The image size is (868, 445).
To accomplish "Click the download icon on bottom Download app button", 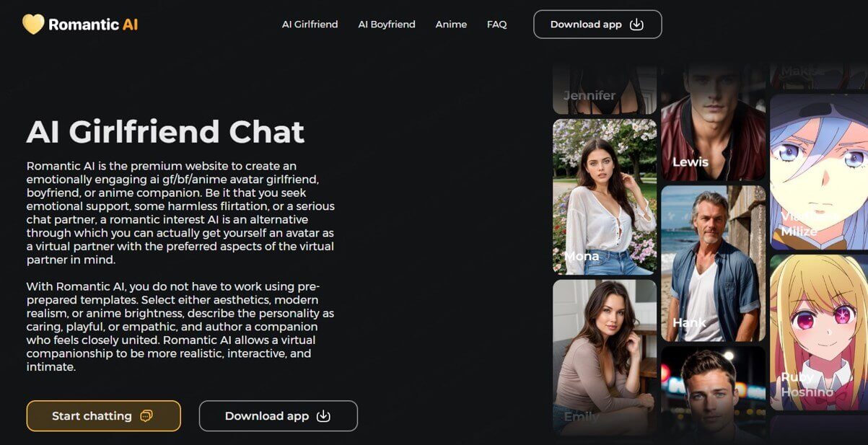I will pos(324,416).
